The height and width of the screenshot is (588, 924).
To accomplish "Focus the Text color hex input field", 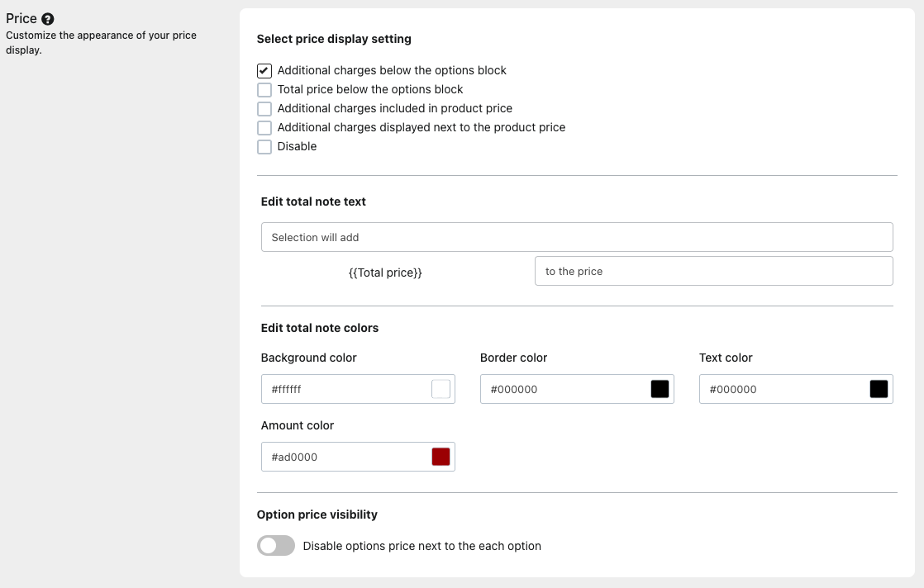I will pyautogui.click(x=783, y=389).
